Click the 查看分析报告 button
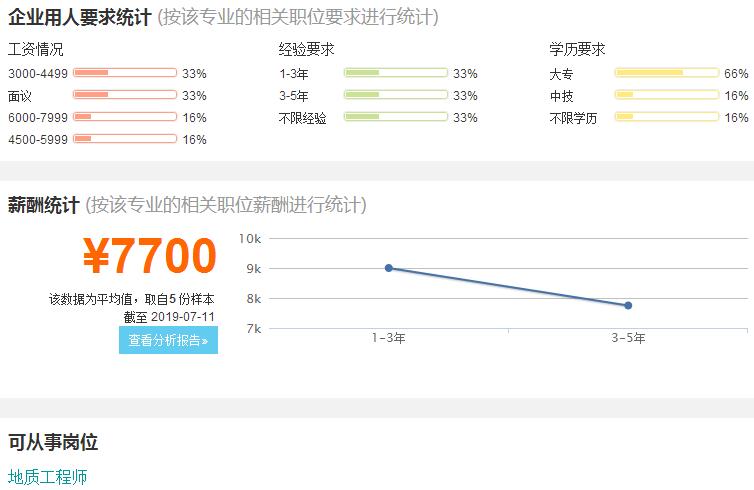This screenshot has height=490, width=754. pos(168,340)
